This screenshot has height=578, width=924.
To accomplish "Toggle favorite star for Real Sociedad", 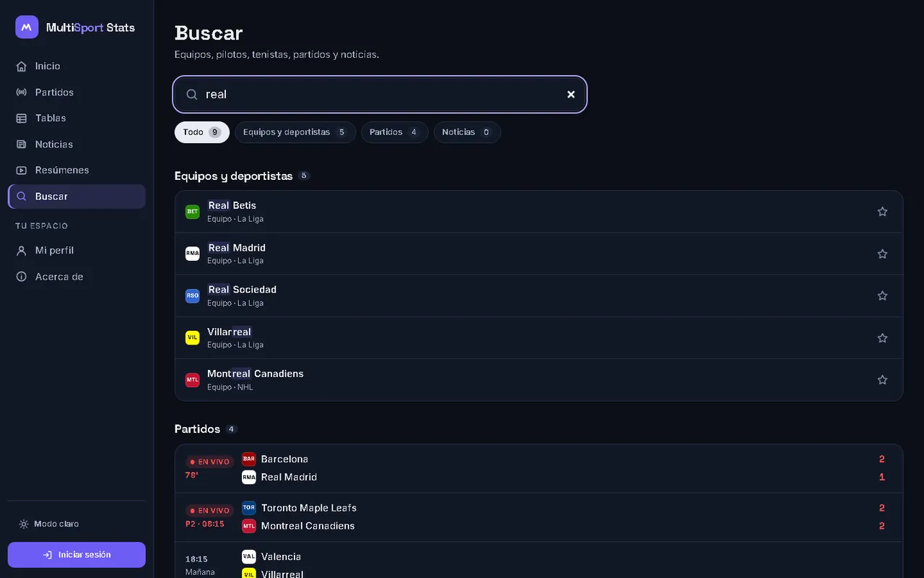I will (882, 296).
